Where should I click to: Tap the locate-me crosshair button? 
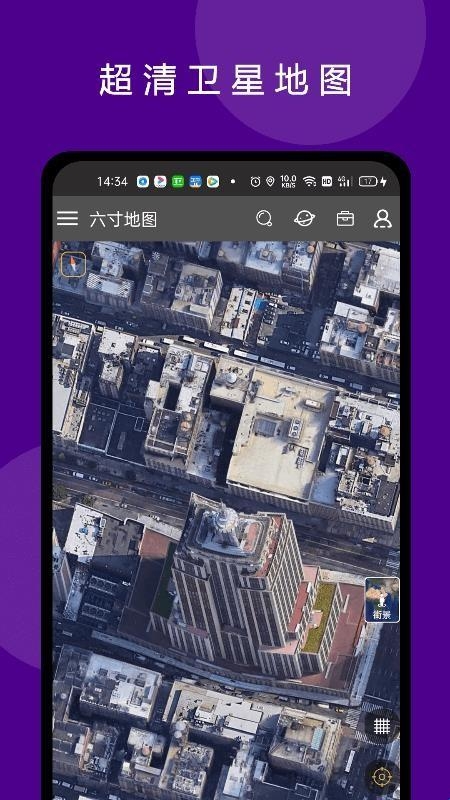382,777
